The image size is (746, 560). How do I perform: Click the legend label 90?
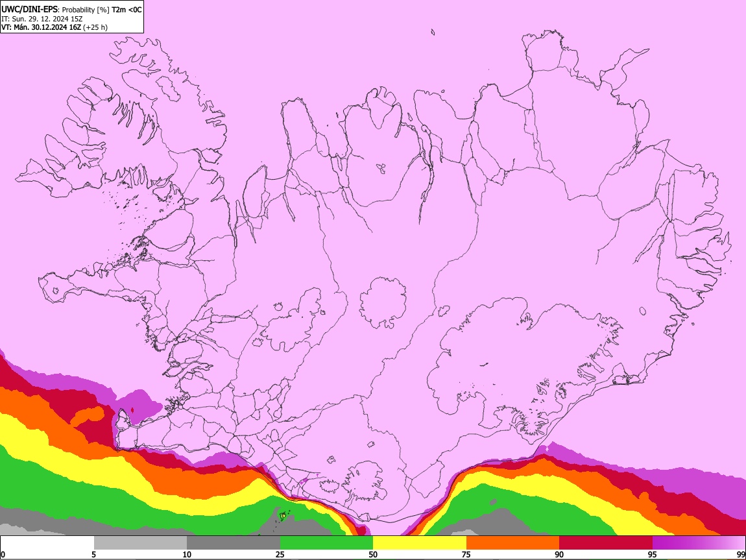coord(559,555)
